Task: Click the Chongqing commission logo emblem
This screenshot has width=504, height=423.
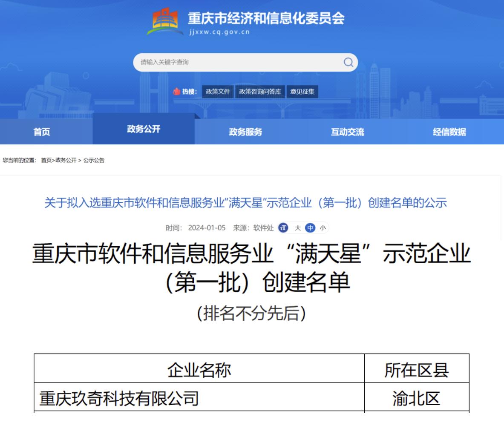Action: click(165, 21)
